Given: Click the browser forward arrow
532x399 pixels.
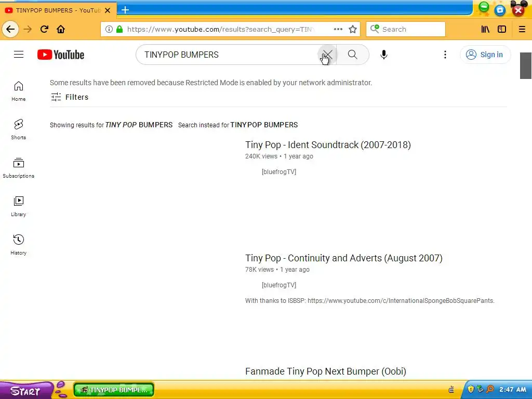Looking at the screenshot, I should pos(28,29).
